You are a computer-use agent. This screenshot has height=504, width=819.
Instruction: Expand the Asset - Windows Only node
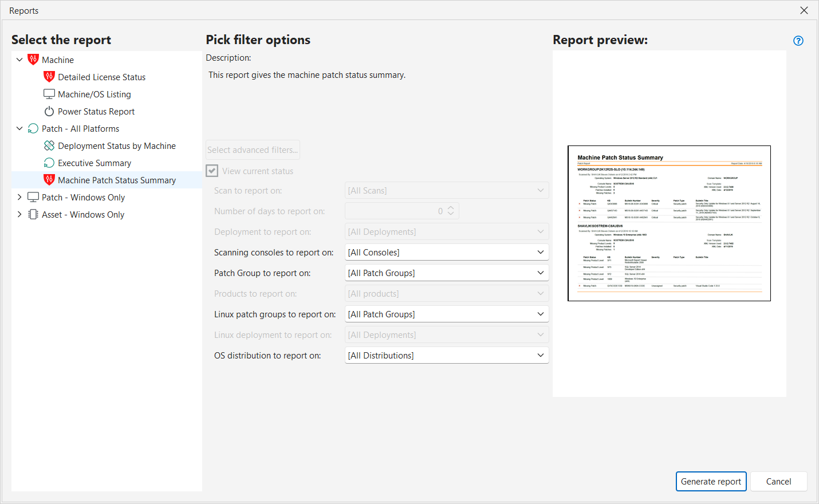(x=19, y=214)
